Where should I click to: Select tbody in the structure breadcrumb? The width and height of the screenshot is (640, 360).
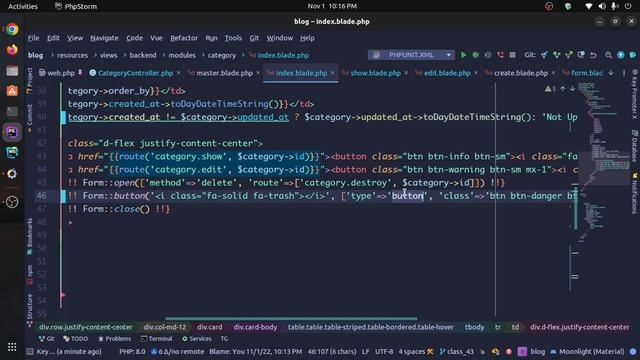474,327
